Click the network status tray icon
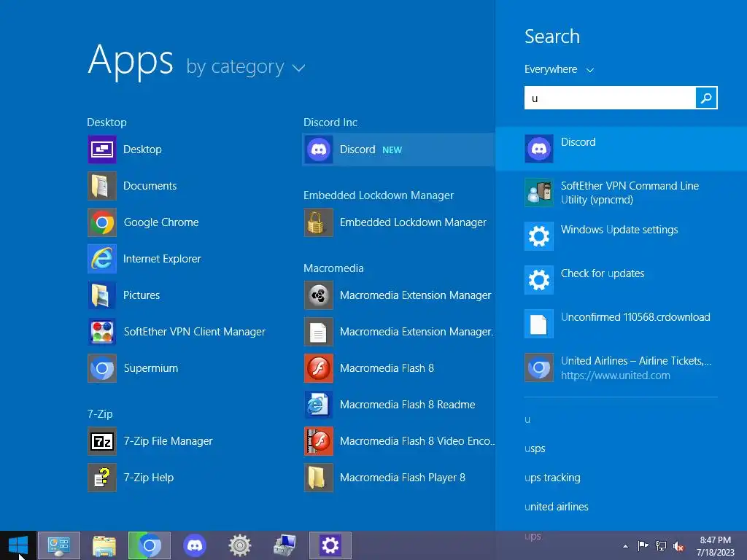Image resolution: width=747 pixels, height=560 pixels. 660,546
